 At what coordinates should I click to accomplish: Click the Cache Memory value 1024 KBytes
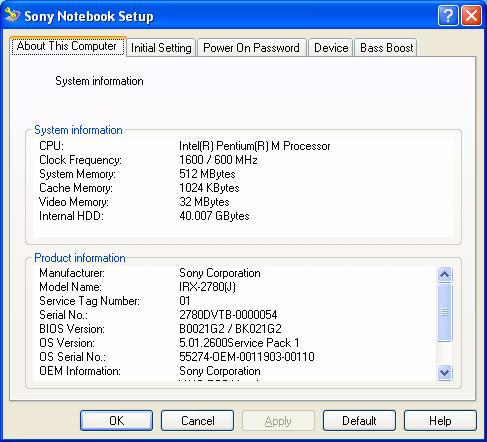coord(209,188)
